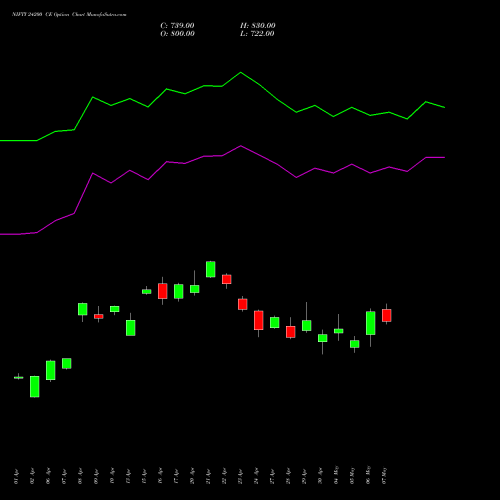Click the 13 Apr date label

pos(128,477)
